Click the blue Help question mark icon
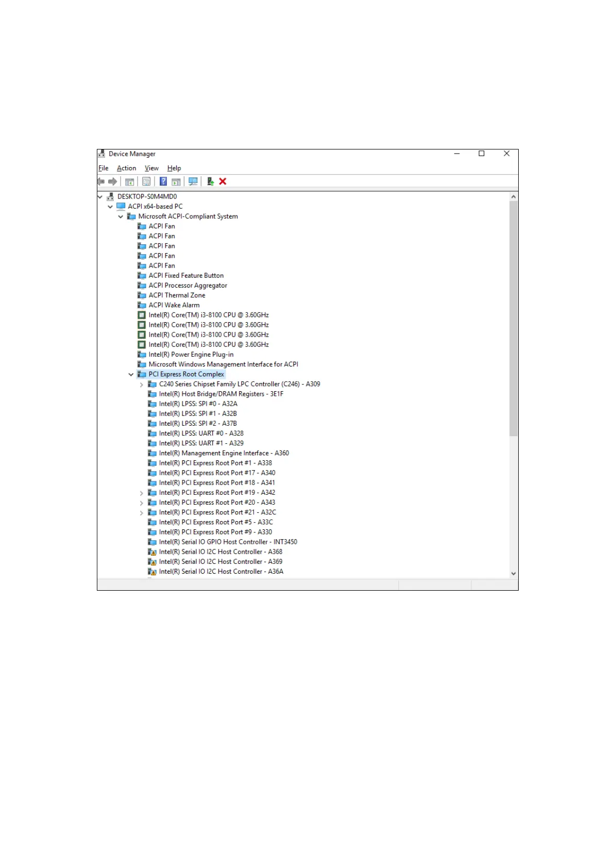The width and height of the screenshot is (613, 868). point(163,181)
